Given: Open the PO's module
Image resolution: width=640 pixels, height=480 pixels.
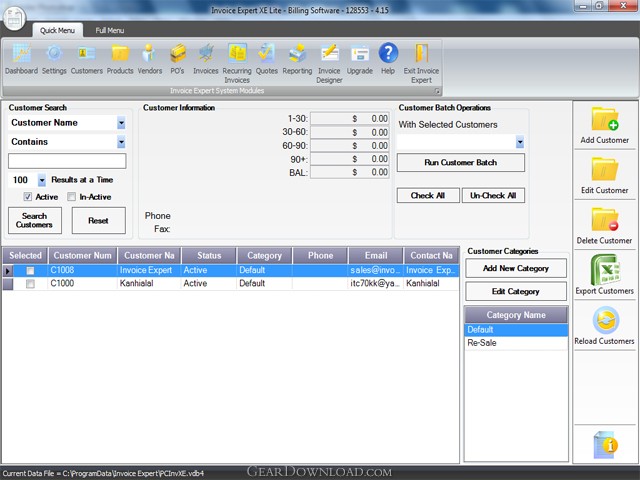Looking at the screenshot, I should [178, 59].
